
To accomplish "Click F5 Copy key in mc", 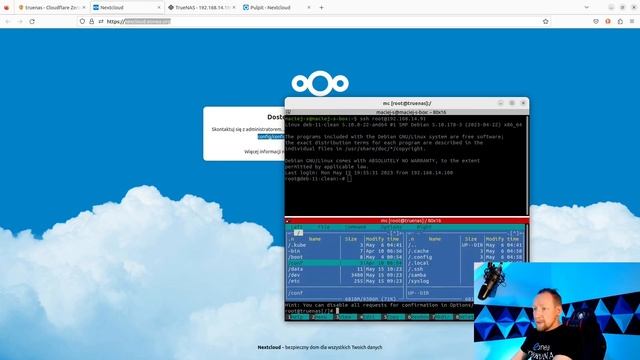I will pyautogui.click(x=394, y=317).
